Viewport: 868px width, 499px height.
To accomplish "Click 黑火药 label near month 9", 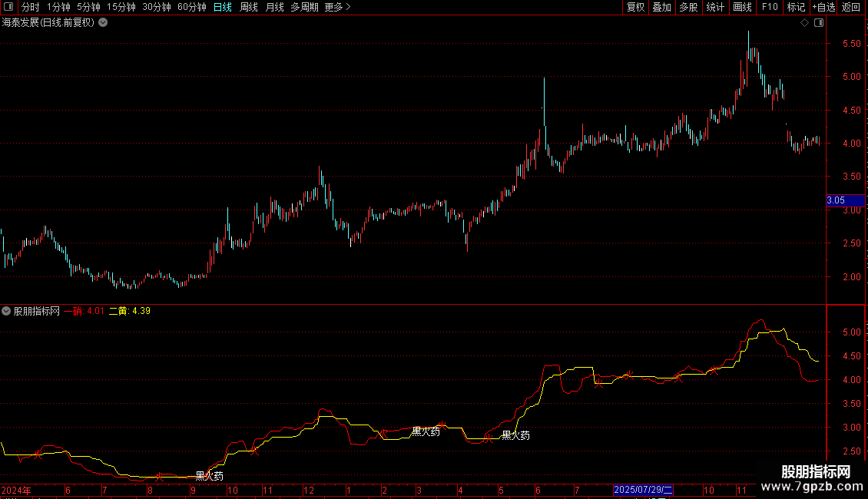I will (x=210, y=476).
